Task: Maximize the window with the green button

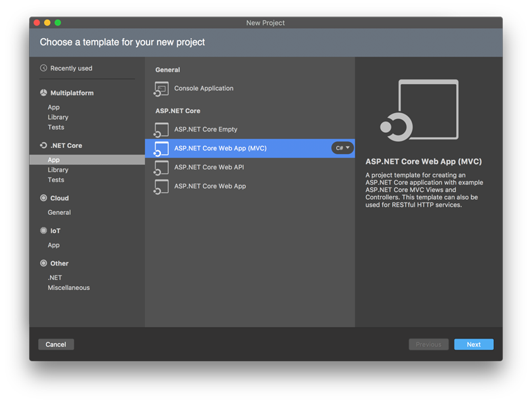Action: (x=58, y=23)
